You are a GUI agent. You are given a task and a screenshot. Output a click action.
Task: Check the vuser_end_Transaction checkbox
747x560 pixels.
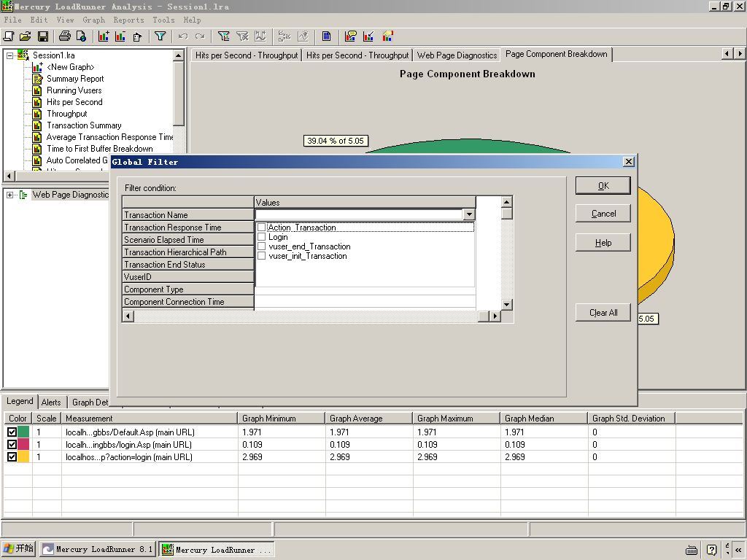click(262, 246)
